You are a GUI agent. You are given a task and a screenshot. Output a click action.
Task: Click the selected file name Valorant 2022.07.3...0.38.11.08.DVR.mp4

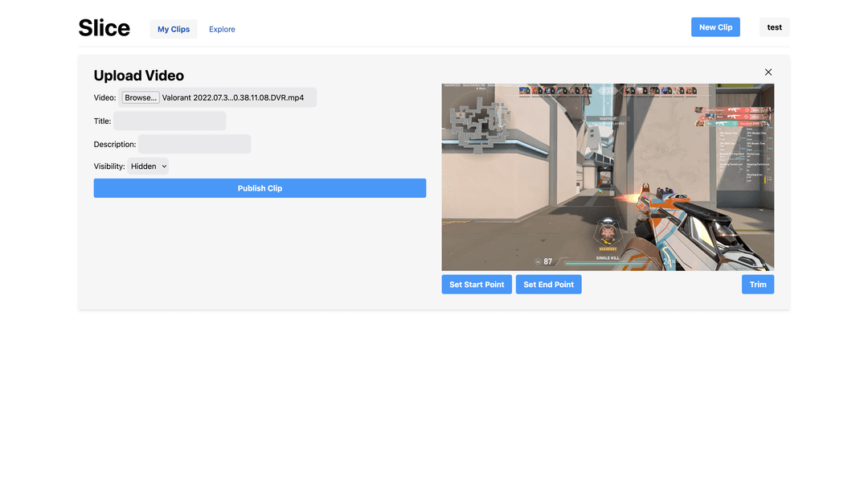coord(233,97)
